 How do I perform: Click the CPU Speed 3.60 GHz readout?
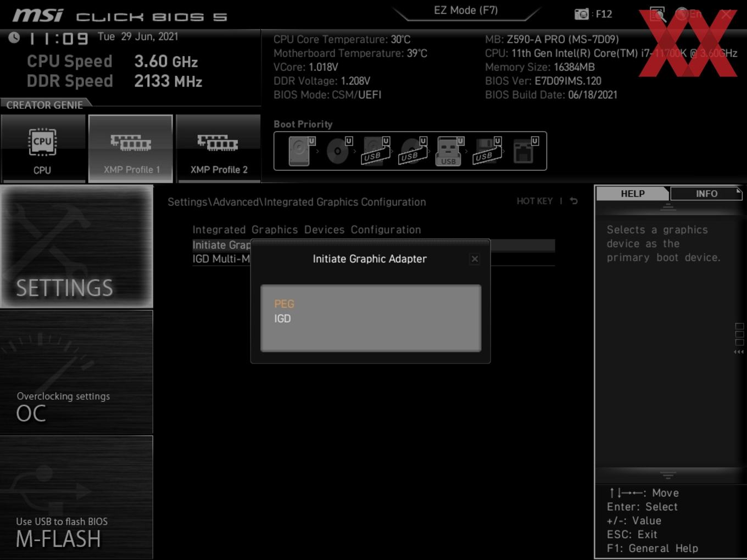point(113,61)
